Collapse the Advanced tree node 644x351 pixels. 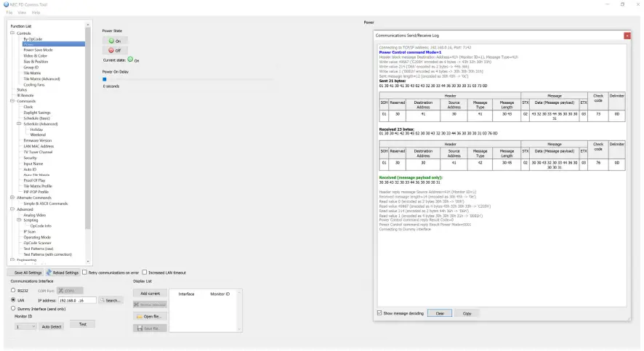click(12, 209)
